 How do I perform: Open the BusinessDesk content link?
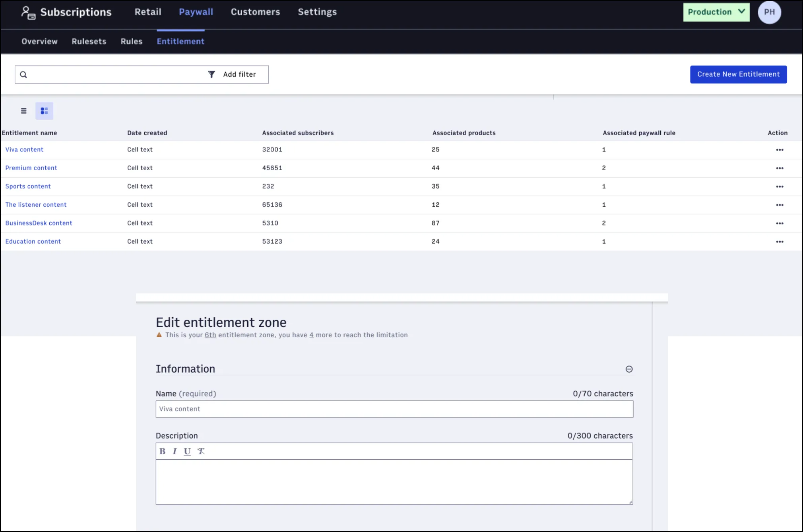[39, 223]
